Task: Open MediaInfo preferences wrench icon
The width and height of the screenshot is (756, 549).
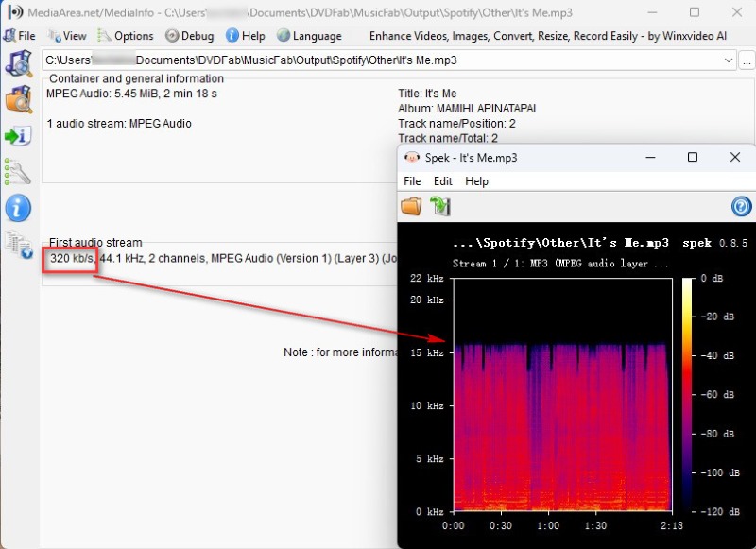Action: pos(18,172)
